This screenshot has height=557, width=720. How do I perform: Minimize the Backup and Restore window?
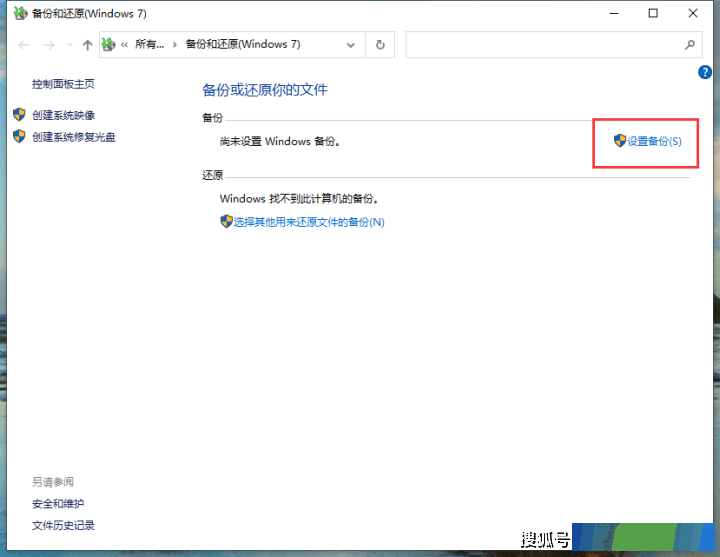[614, 14]
